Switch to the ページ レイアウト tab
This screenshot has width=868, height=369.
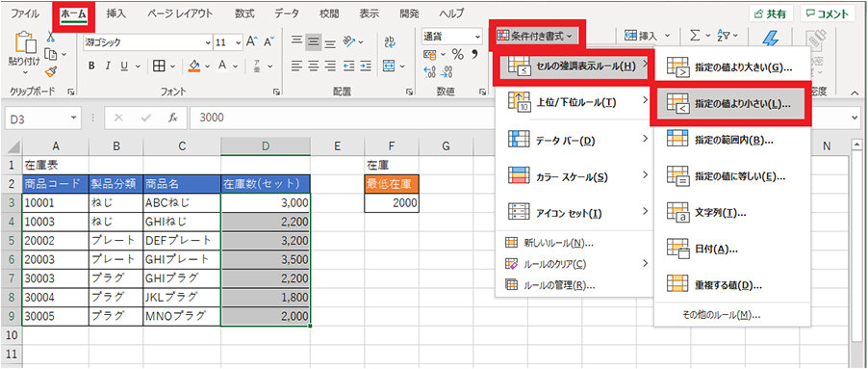click(179, 13)
